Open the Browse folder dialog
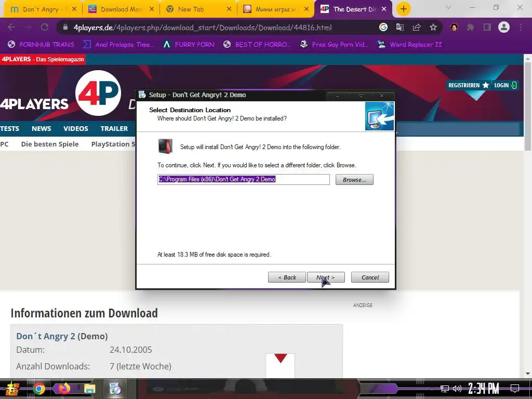 [x=354, y=179]
